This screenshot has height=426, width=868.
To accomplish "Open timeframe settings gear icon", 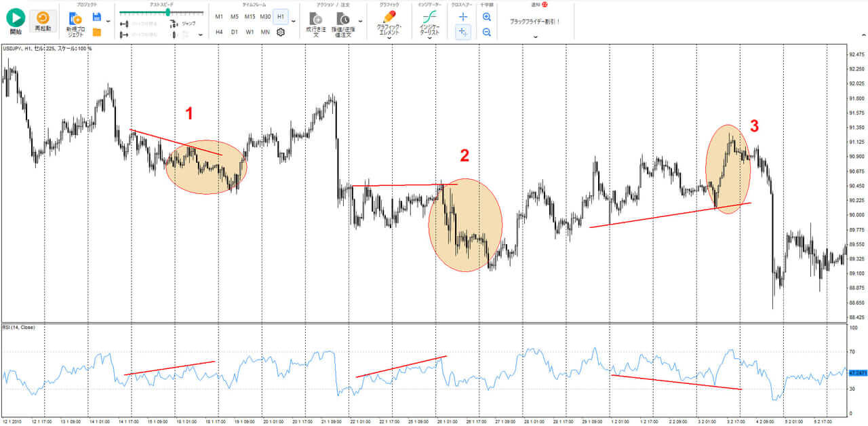I will click(281, 32).
